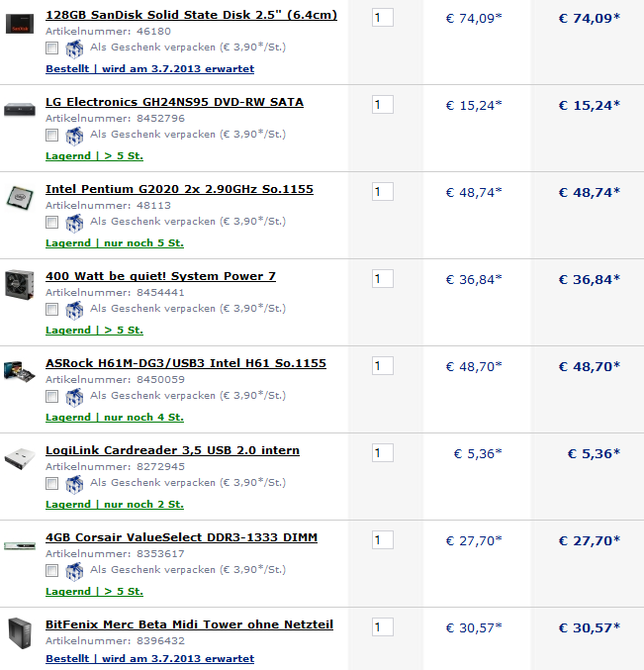Click the ASRock motherboard product image
The height and width of the screenshot is (670, 644).
(x=19, y=371)
